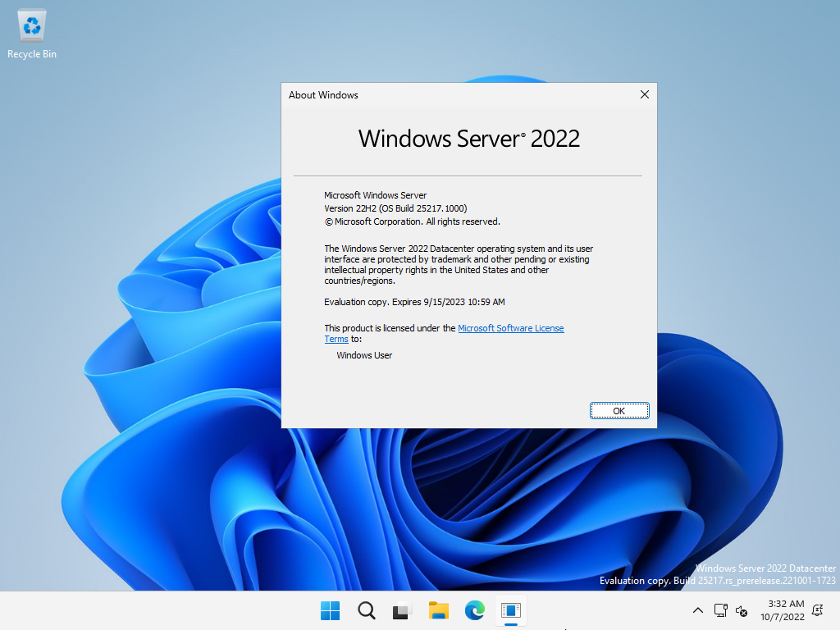Launch Microsoft Edge from taskbar
The image size is (840, 630).
point(475,610)
